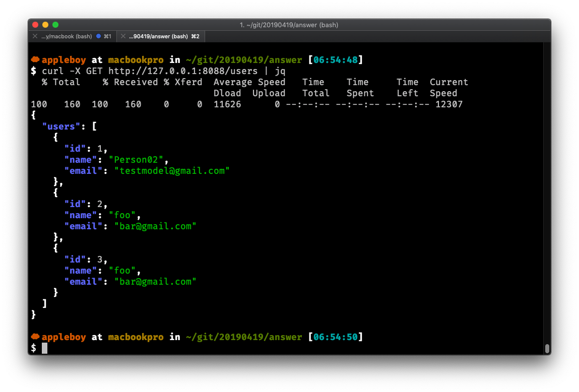The width and height of the screenshot is (579, 392).
Task: Click the terminal scrollbar thumb
Action: click(x=547, y=349)
